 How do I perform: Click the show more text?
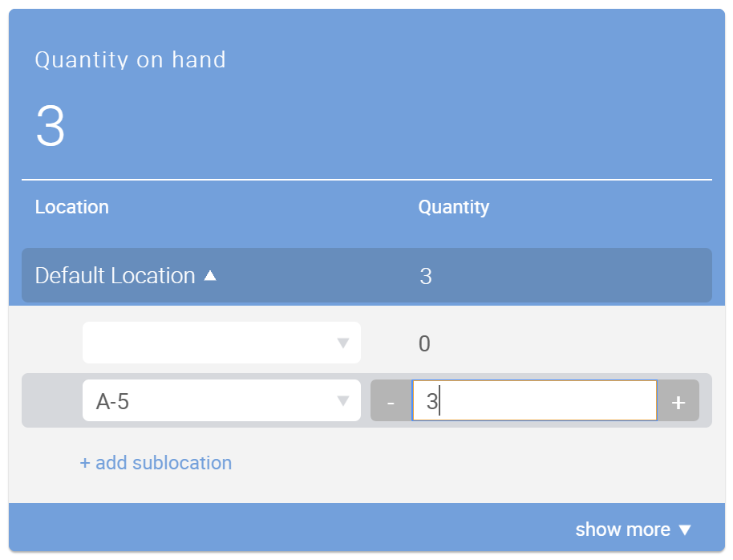[622, 530]
